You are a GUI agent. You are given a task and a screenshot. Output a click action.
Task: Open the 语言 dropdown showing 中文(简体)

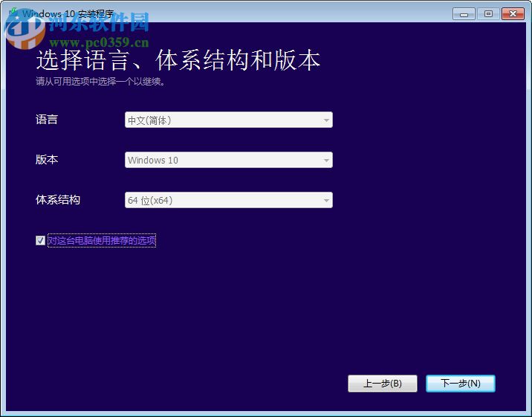click(x=229, y=120)
